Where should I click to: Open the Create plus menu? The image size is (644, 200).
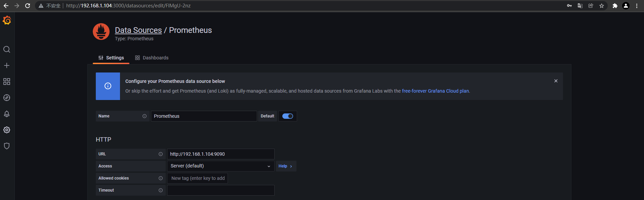pyautogui.click(x=7, y=65)
